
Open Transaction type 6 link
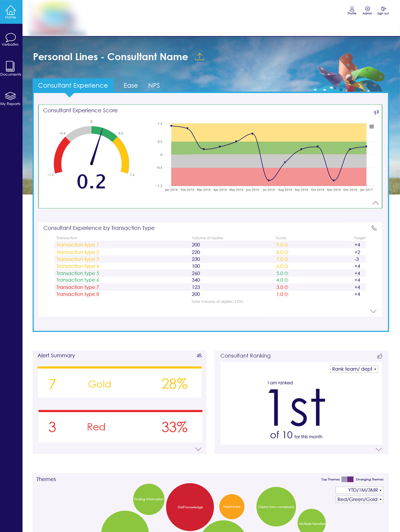tap(78, 280)
